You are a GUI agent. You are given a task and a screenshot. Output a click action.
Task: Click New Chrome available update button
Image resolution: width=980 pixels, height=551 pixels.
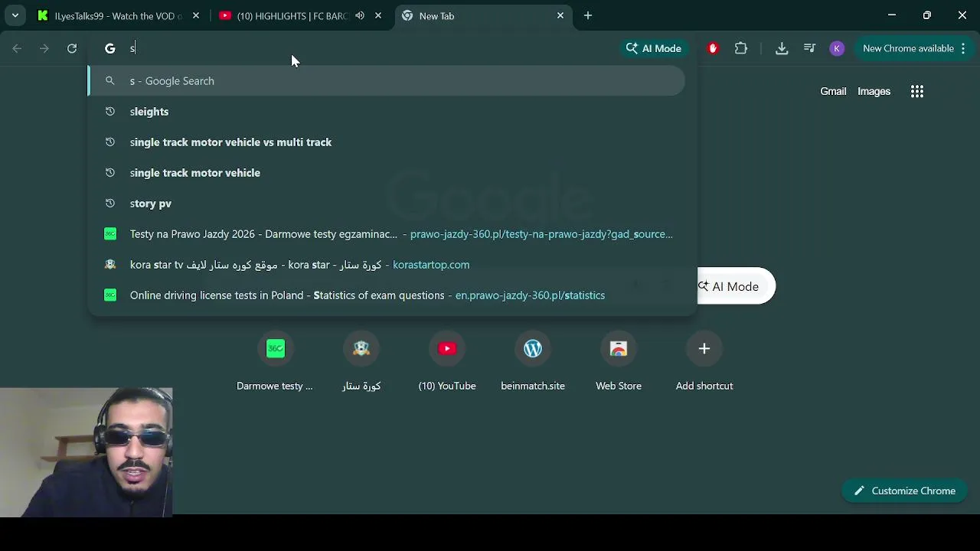pos(908,48)
